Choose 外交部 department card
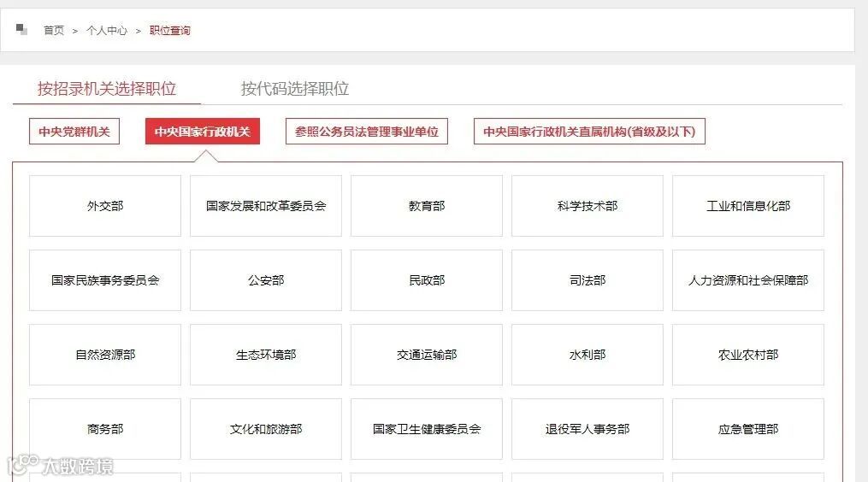The width and height of the screenshot is (868, 482). click(x=105, y=206)
